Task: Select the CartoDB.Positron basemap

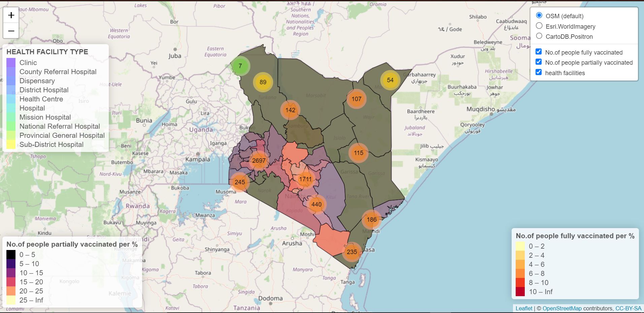Action: point(539,36)
